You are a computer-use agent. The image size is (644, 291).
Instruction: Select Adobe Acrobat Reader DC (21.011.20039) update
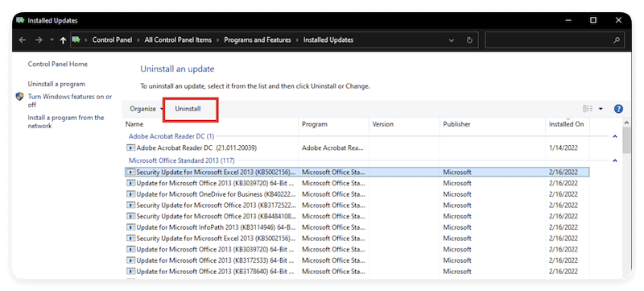point(357,148)
